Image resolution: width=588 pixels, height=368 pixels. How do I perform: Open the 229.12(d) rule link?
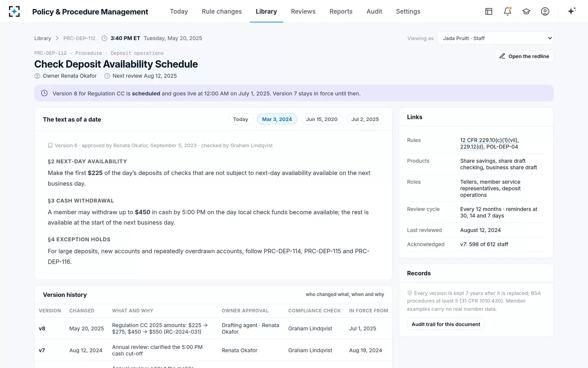[x=472, y=147]
